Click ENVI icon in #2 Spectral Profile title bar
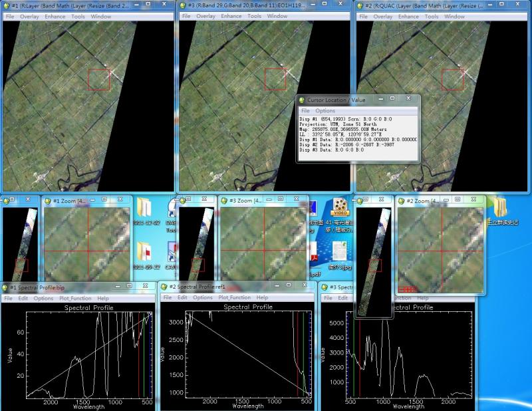This screenshot has width=532, height=411. click(164, 287)
